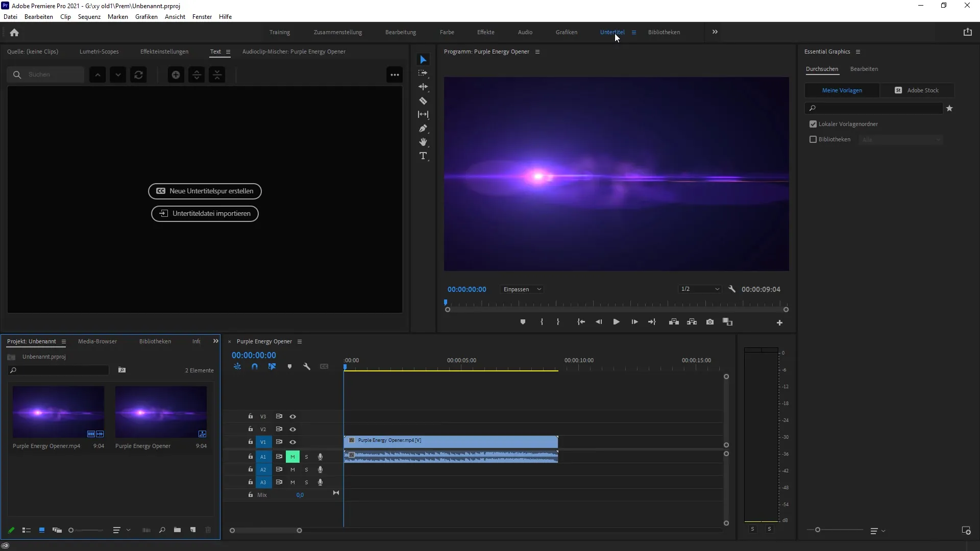The image size is (980, 551).
Task: Enable Bibliotheken checkbox in Essential Graphics
Action: tap(813, 139)
